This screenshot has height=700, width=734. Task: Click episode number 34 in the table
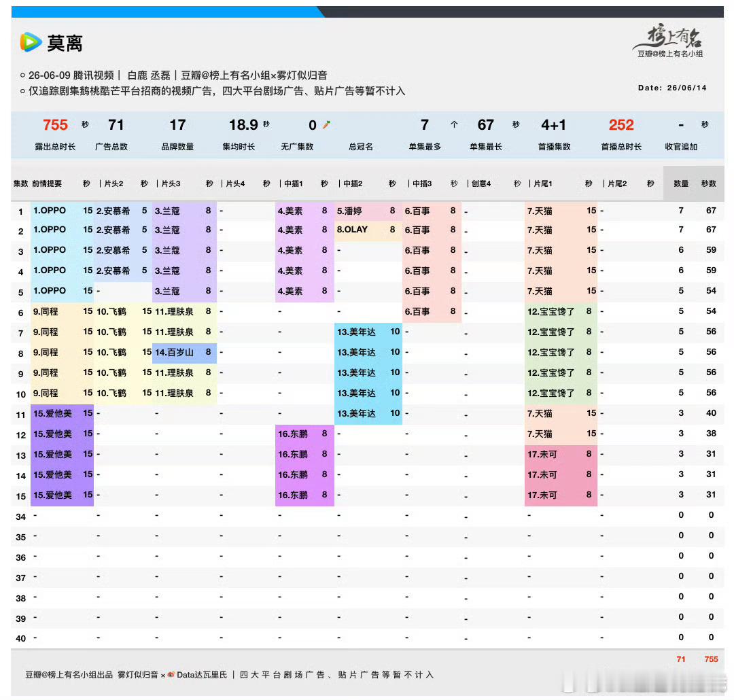pos(20,517)
